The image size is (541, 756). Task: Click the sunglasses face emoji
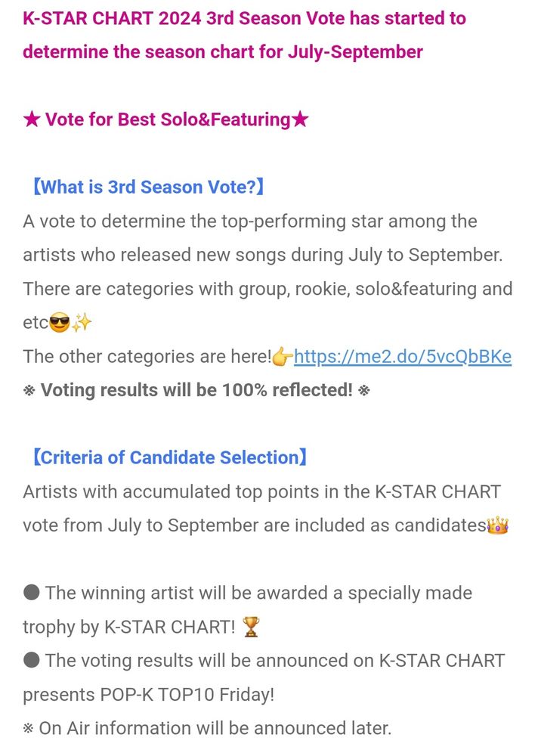click(x=59, y=324)
